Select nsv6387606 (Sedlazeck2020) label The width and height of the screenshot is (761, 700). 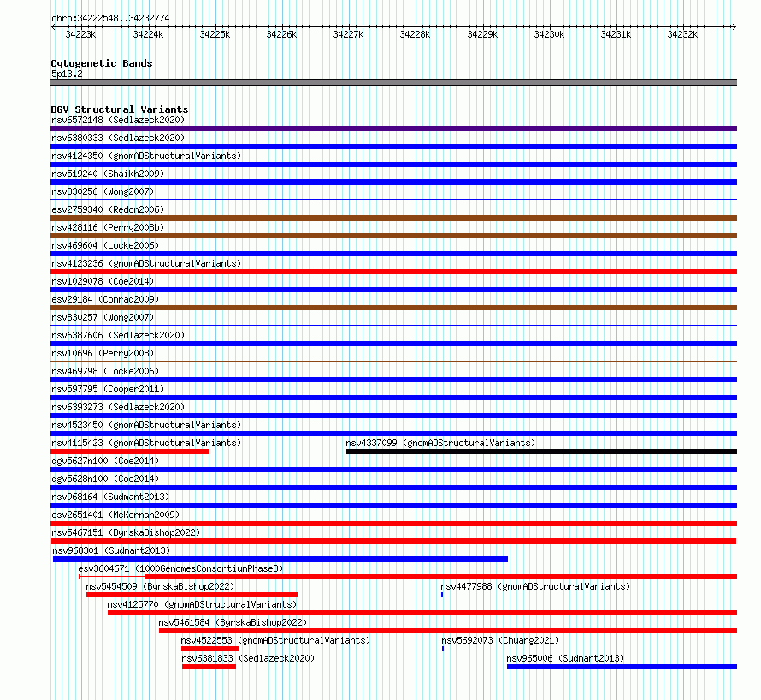pos(118,335)
